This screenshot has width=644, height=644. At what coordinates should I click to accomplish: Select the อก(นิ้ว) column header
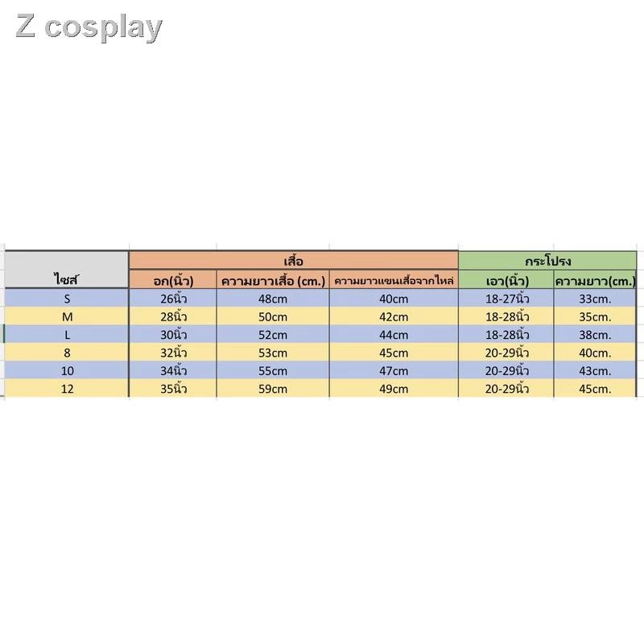coord(173,279)
